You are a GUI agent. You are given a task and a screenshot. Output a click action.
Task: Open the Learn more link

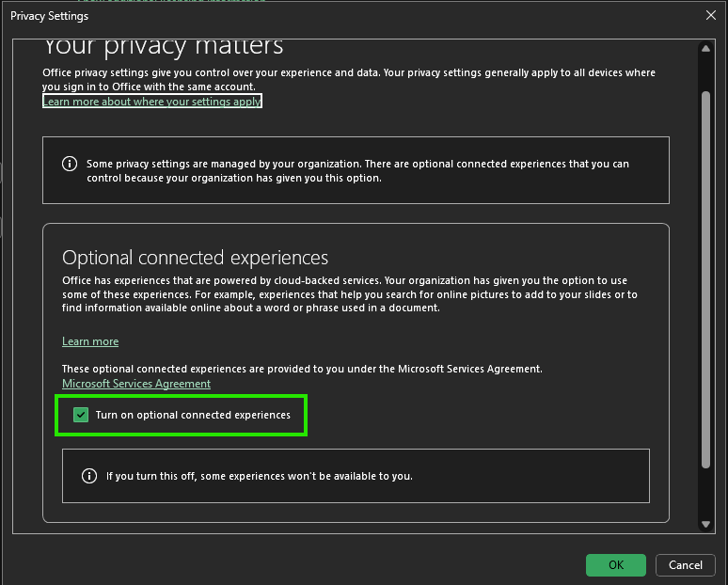(x=90, y=341)
